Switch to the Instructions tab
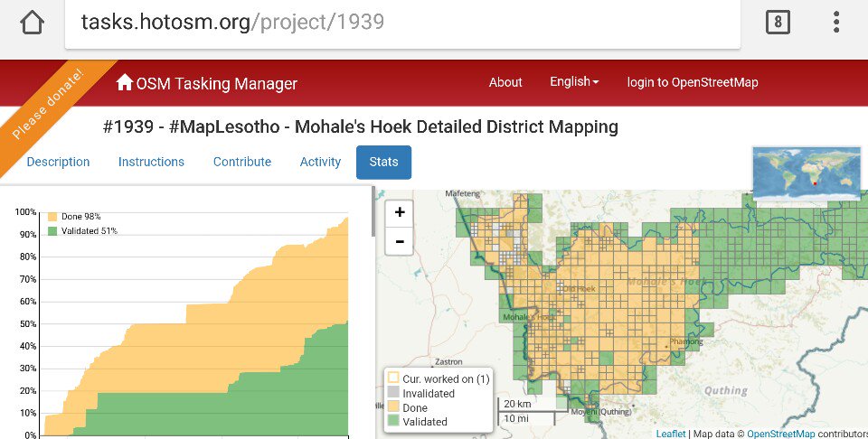 (x=151, y=162)
